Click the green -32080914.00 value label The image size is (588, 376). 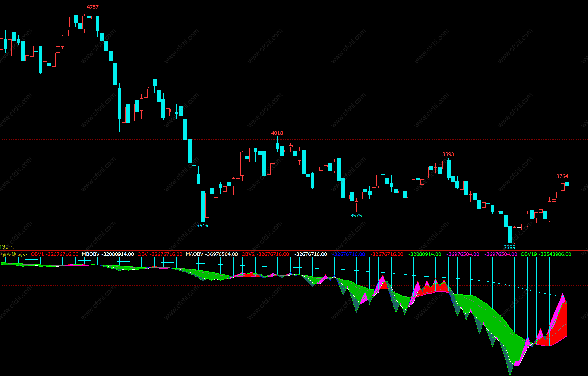[424, 254]
